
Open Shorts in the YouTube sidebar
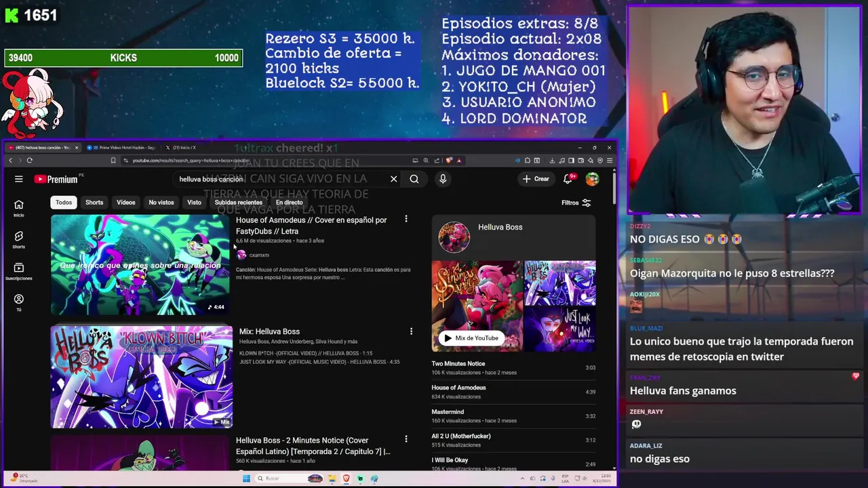pyautogui.click(x=18, y=239)
